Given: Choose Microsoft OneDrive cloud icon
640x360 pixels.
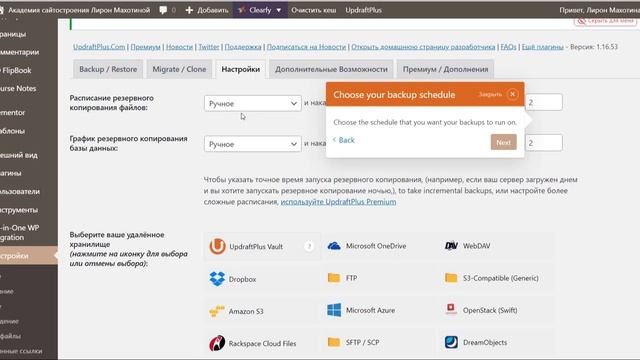Looking at the screenshot, I should (334, 246).
